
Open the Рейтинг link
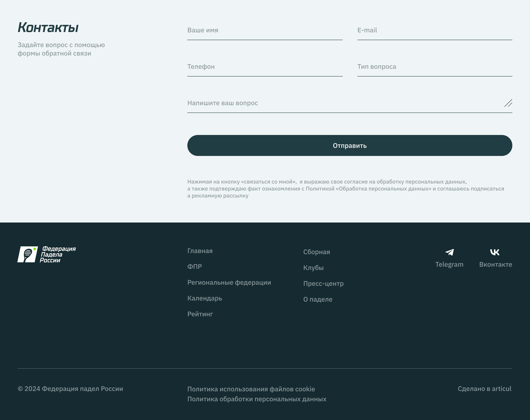[x=200, y=314]
